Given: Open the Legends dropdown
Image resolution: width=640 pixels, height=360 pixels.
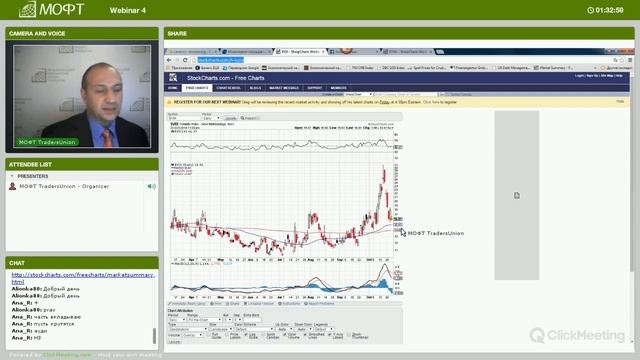Looking at the screenshot, I should pos(323,329).
